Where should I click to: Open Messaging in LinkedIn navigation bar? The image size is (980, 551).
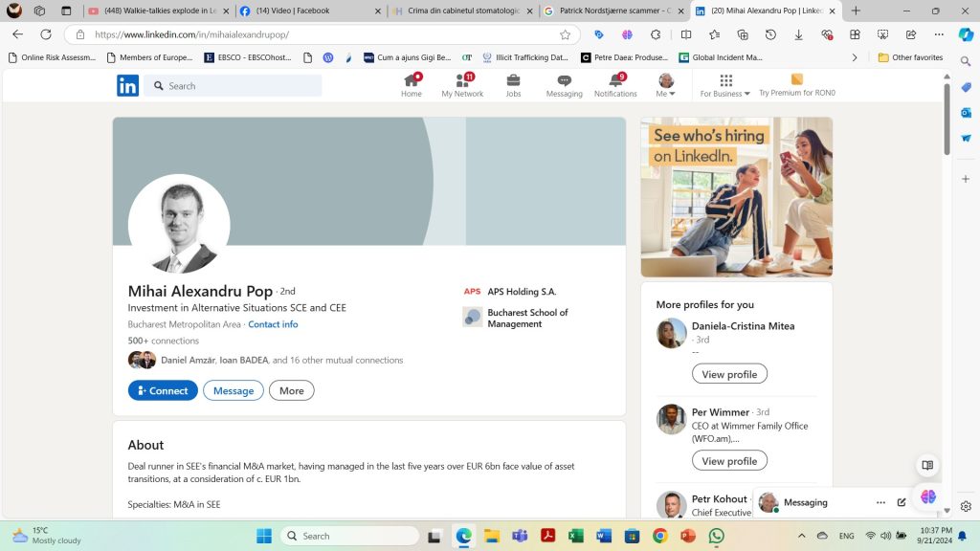click(564, 81)
